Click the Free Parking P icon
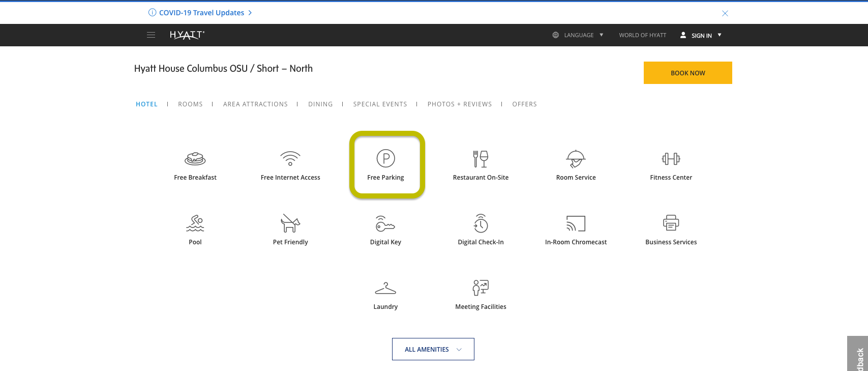 pyautogui.click(x=386, y=158)
